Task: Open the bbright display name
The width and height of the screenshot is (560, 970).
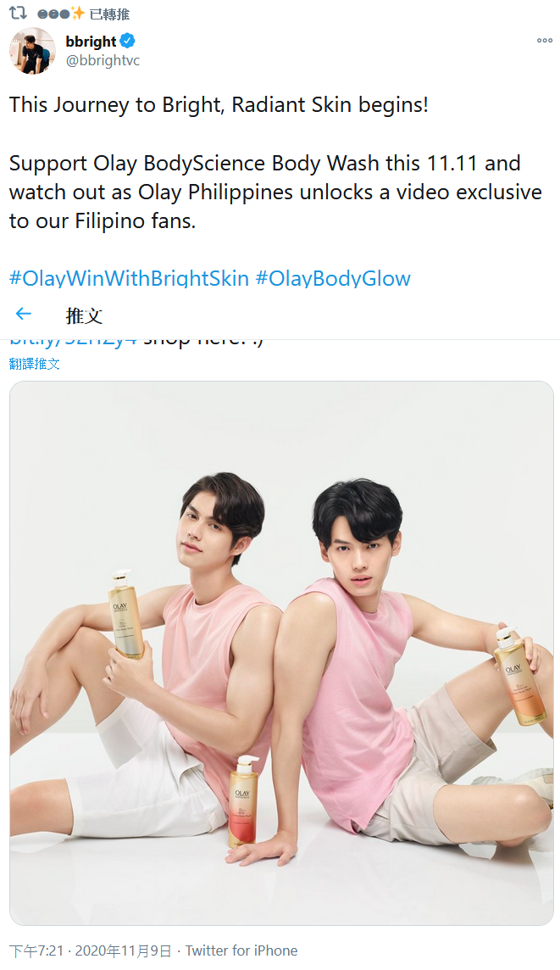Action: (x=91, y=42)
